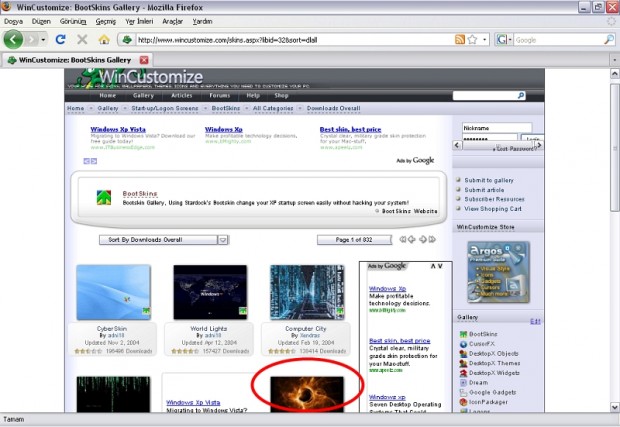Image resolution: width=620 pixels, height=427 pixels.
Task: Open the Windows Xp Vista ad link at top
Action: pos(118,129)
